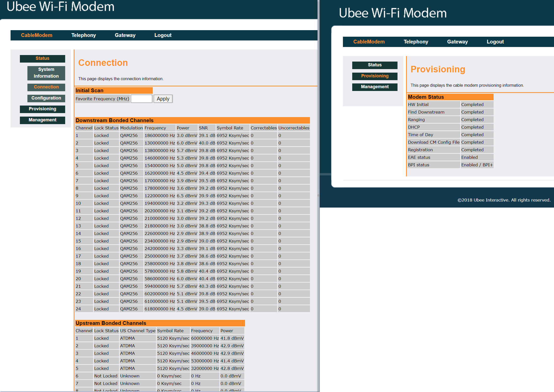Click Telephony tab in right window
The image size is (554, 392).
(x=416, y=42)
